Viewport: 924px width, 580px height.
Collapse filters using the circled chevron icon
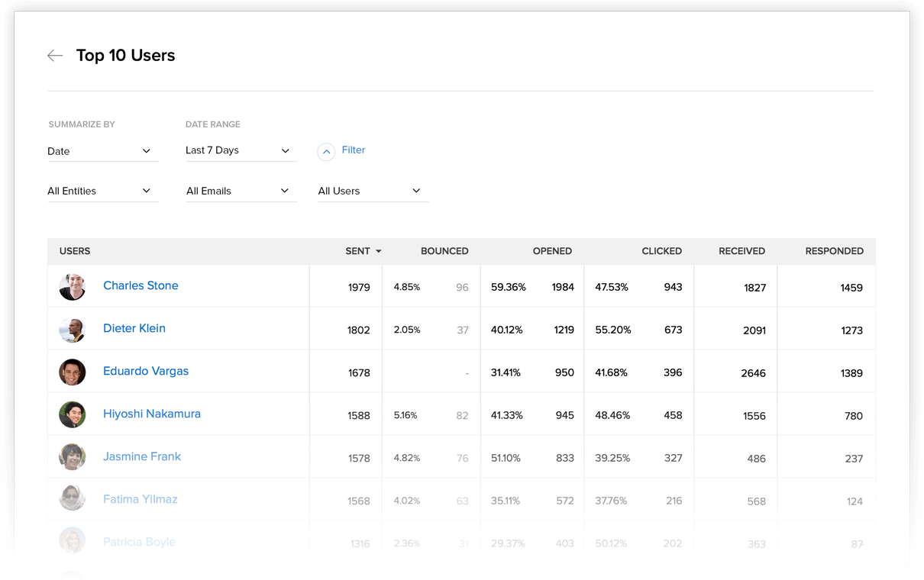pos(326,152)
